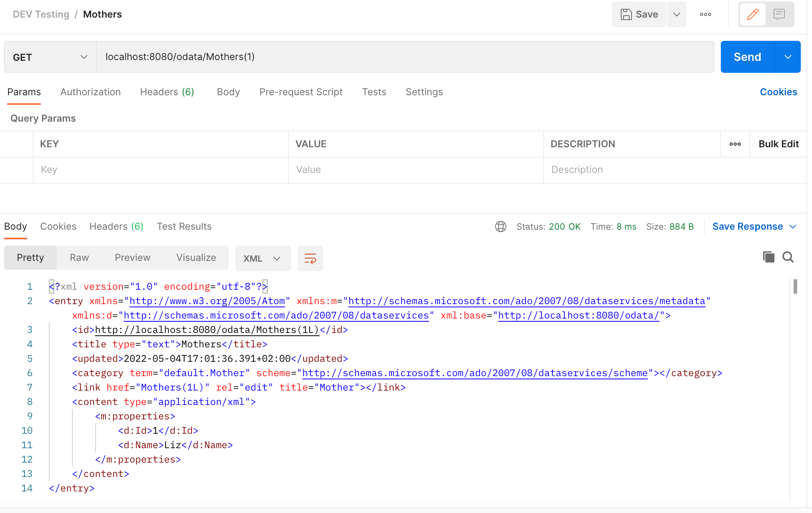Select the Preview response view

click(x=132, y=257)
